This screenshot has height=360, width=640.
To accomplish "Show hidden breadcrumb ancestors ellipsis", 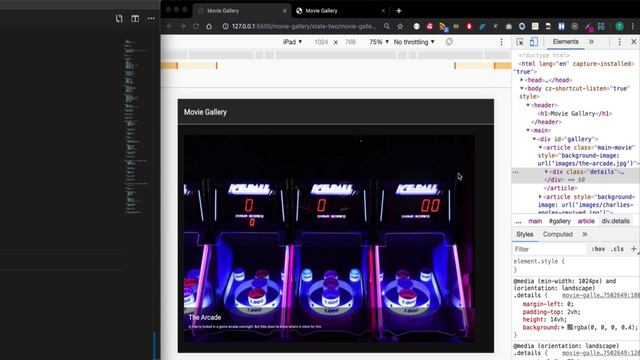I will click(518, 222).
